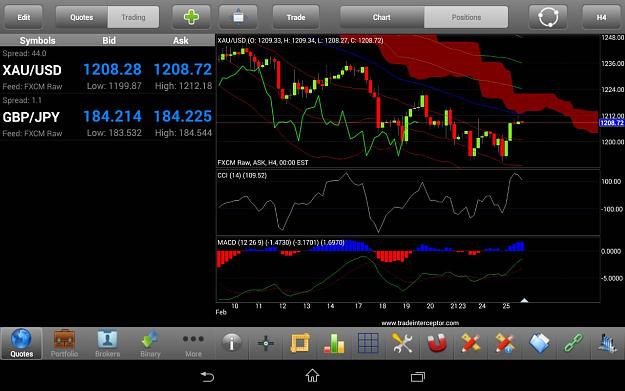Tap the blue box with arrows icon
The image size is (625, 391).
click(238, 17)
